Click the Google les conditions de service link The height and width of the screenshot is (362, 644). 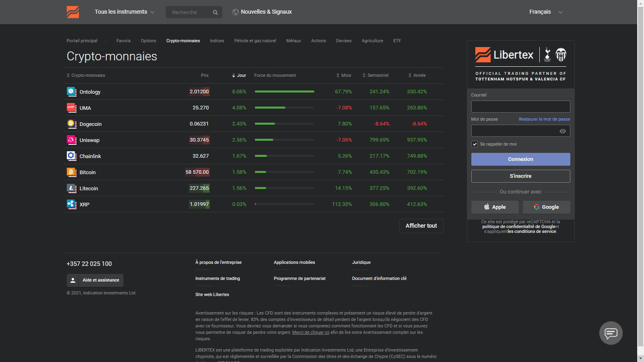pyautogui.click(x=532, y=232)
